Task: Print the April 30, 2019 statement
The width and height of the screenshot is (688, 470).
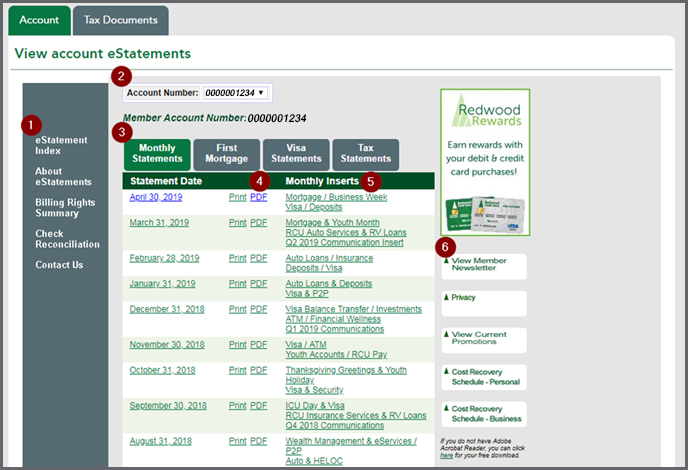Action: (237, 197)
